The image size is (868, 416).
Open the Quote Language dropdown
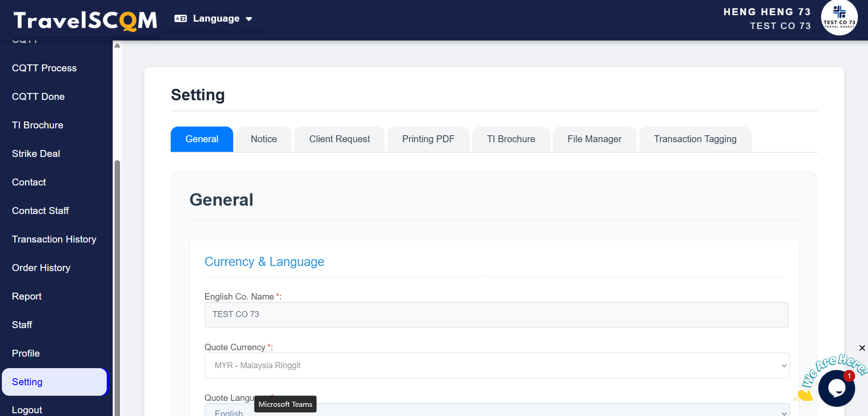tap(496, 411)
